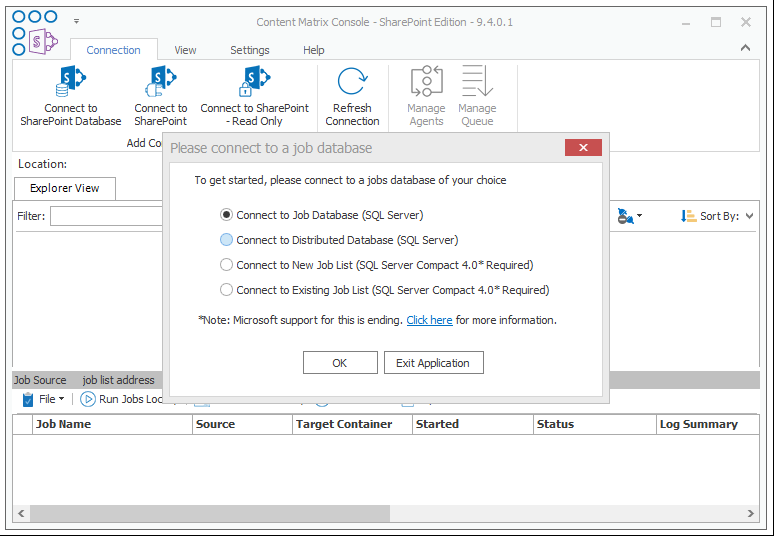Screen dimensions: 774x536
Task: Click the 'Job Source' label
Action: (40, 380)
